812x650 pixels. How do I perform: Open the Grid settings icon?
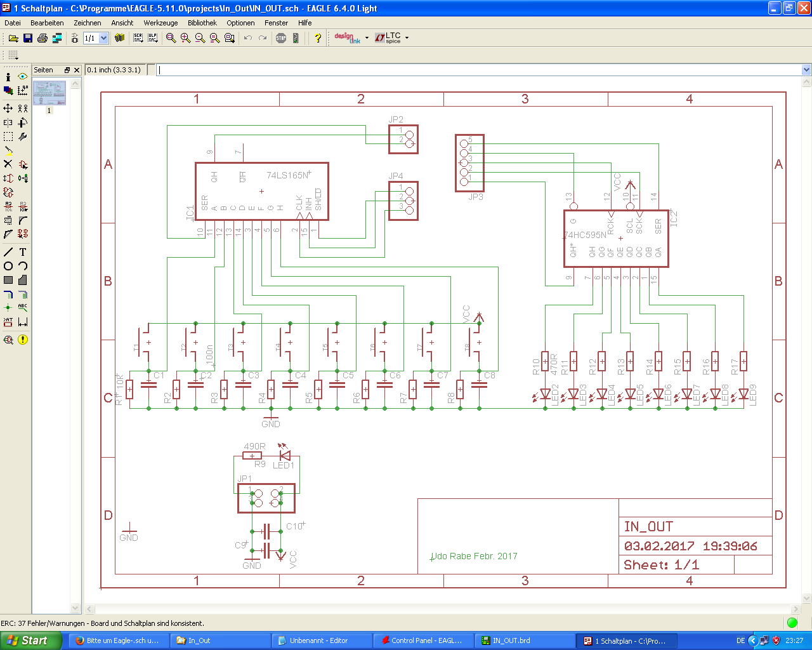13,55
